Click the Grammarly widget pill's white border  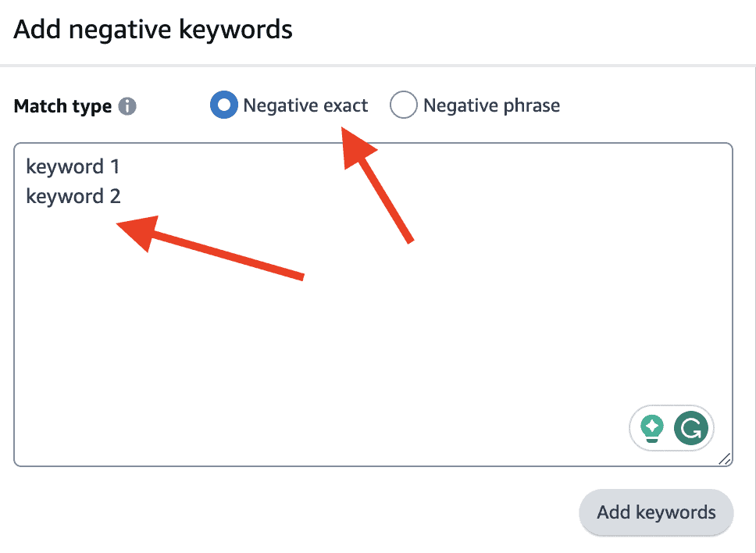(672, 407)
